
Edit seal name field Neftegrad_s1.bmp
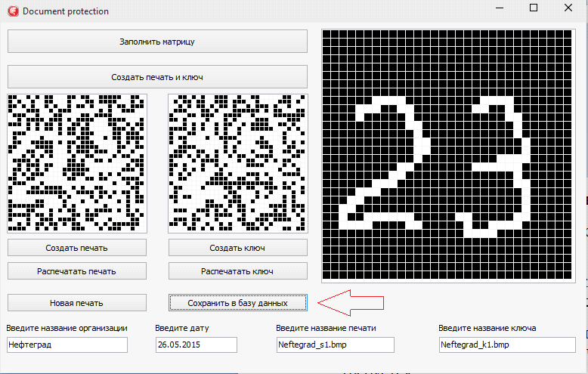(336, 345)
